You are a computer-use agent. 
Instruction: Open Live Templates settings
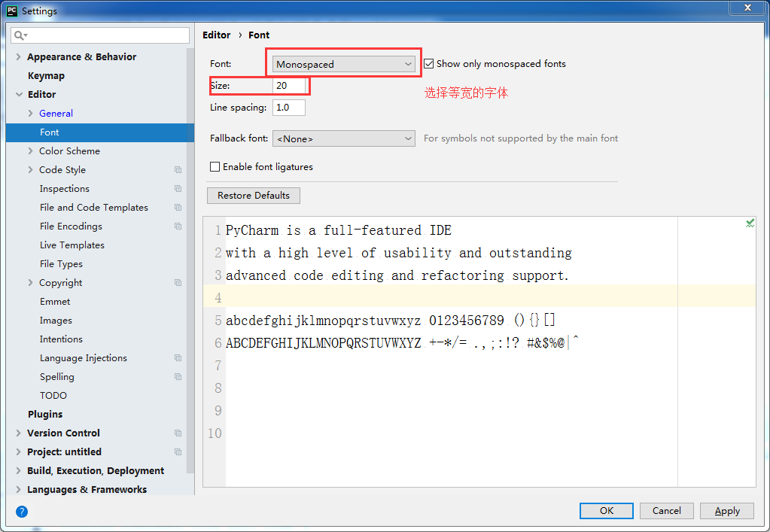[x=72, y=245]
